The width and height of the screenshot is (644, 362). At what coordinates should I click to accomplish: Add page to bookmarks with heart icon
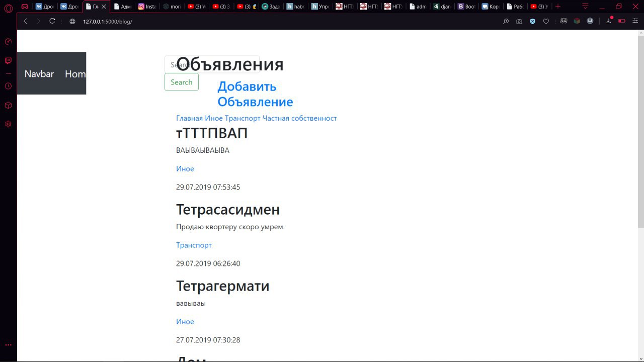pos(546,22)
